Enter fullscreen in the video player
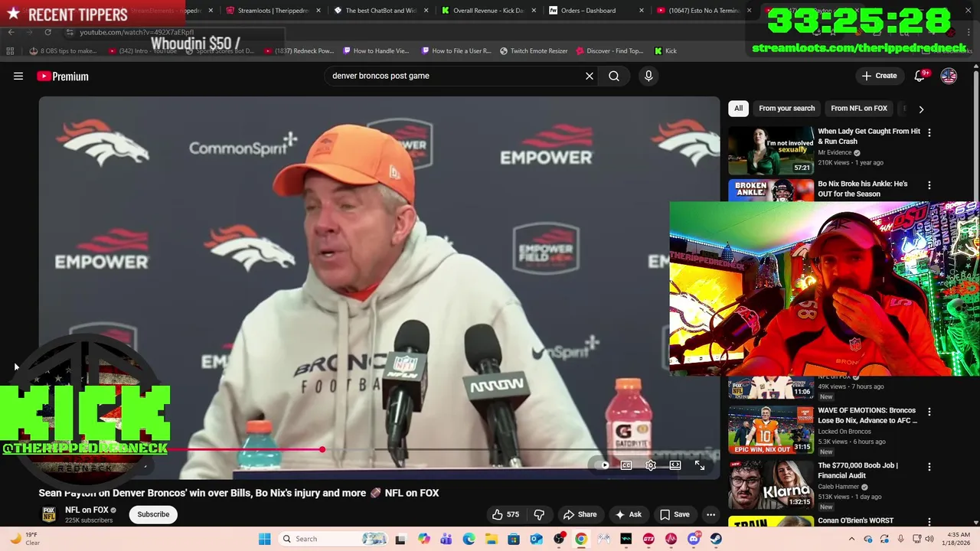This screenshot has width=980, height=551. (x=700, y=465)
